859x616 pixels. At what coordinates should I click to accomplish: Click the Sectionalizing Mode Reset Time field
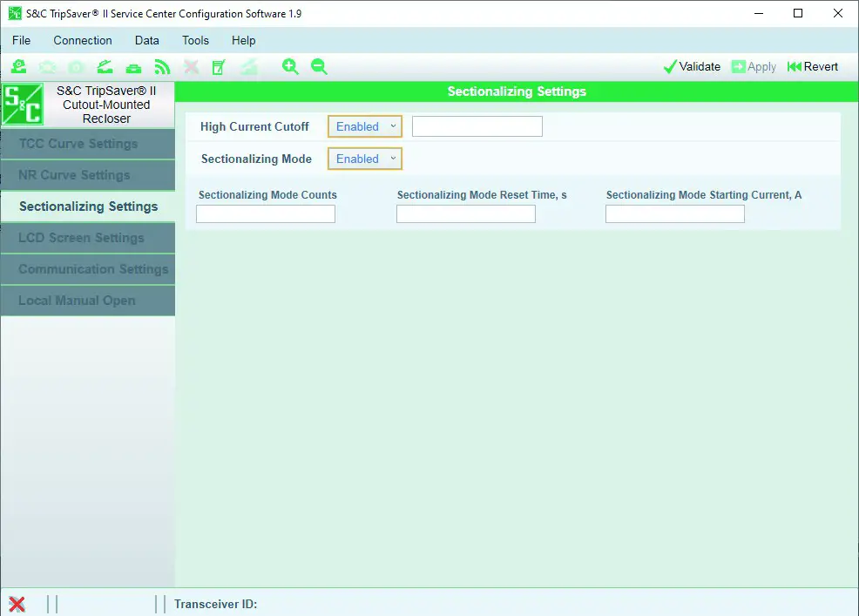point(466,214)
